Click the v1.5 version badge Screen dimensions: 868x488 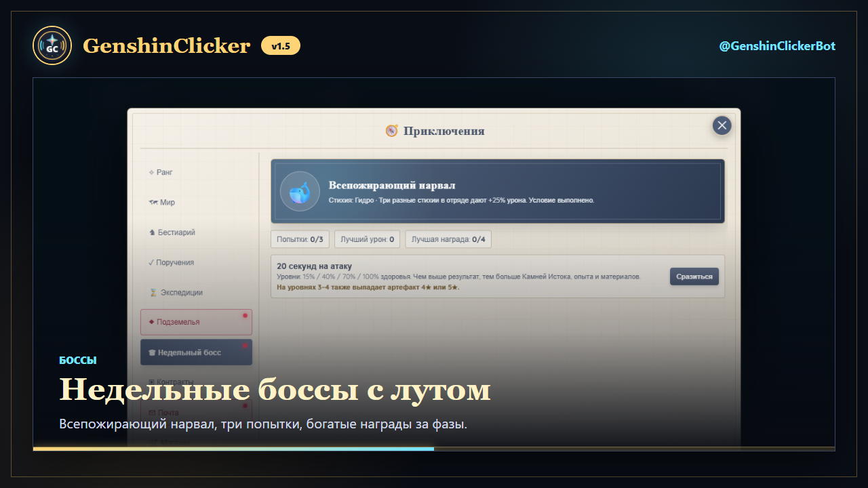coord(281,46)
